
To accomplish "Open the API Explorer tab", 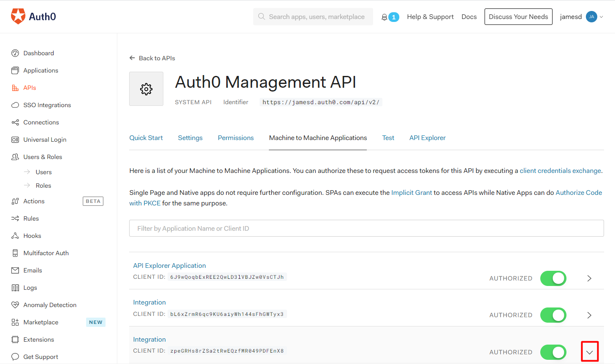I will (x=427, y=138).
